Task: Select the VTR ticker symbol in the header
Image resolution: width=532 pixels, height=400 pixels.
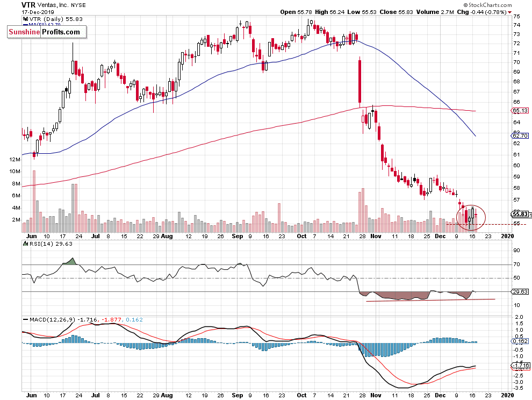Action: point(27,5)
